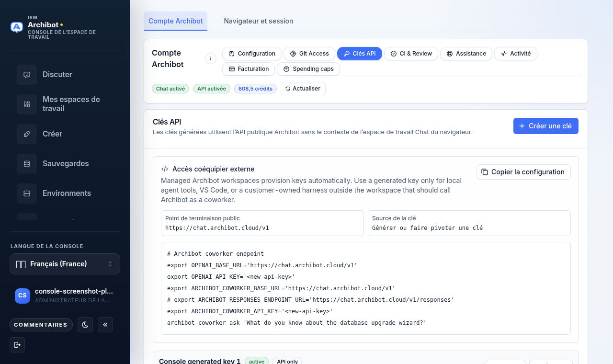Click the archibot-coworker ask command line
Viewport: 613px width, 364px height.
(296, 323)
